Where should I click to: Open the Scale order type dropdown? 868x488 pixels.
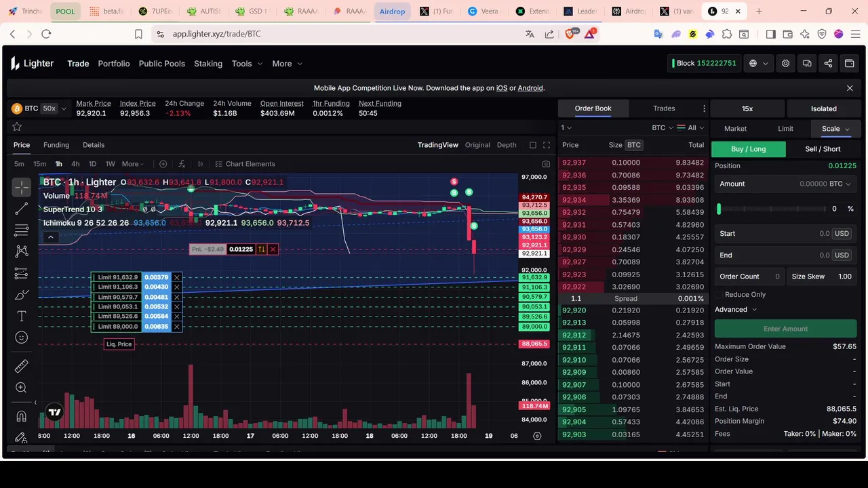[x=835, y=129]
